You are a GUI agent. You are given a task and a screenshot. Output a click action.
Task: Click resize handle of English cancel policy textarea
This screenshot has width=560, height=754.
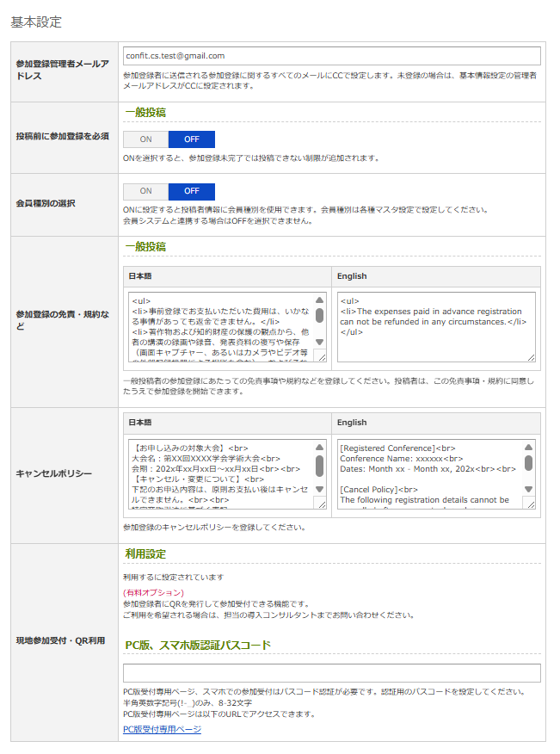pos(531,504)
